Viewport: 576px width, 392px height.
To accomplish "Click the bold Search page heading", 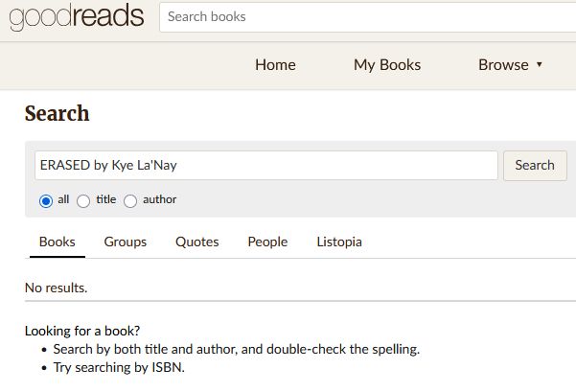I will (x=57, y=113).
